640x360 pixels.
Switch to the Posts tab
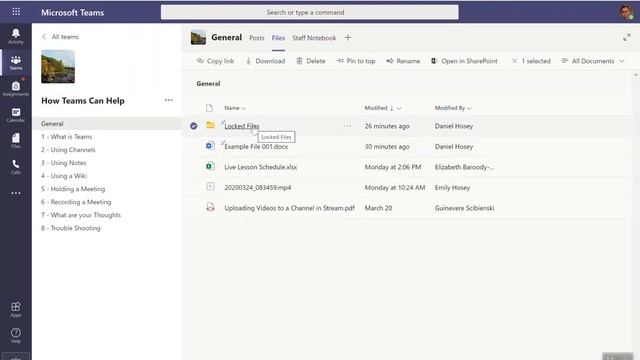pos(257,38)
